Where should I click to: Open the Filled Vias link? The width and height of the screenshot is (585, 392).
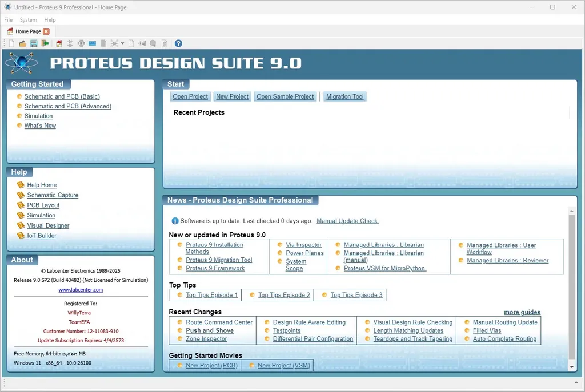coord(487,330)
